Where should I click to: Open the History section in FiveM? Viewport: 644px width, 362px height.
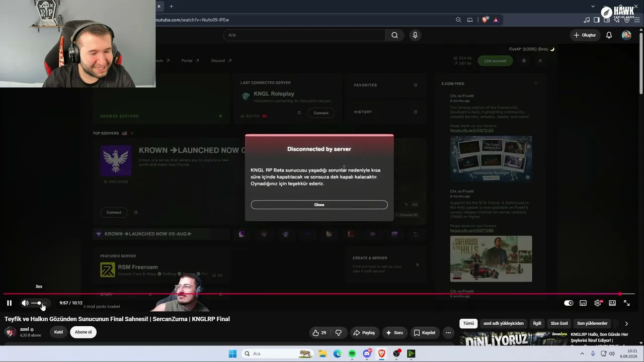385,112
